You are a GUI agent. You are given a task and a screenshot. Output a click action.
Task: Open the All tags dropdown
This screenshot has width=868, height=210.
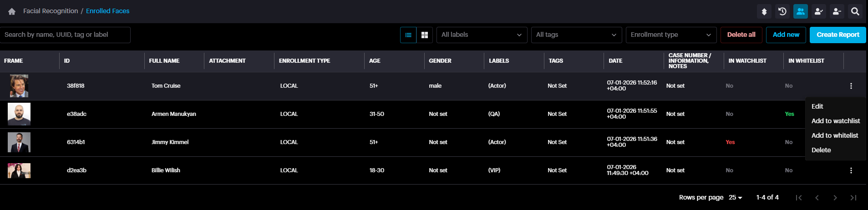pyautogui.click(x=576, y=35)
